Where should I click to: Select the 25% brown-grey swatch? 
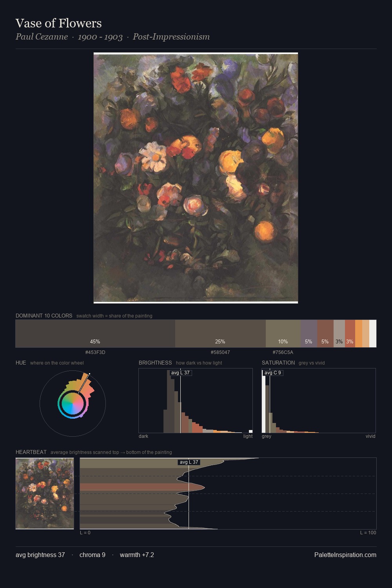[220, 334]
